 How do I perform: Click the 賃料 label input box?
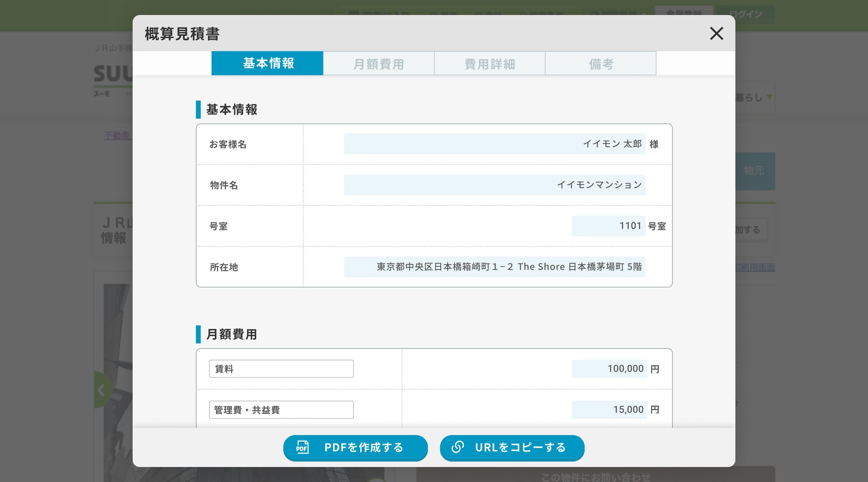tap(281, 369)
